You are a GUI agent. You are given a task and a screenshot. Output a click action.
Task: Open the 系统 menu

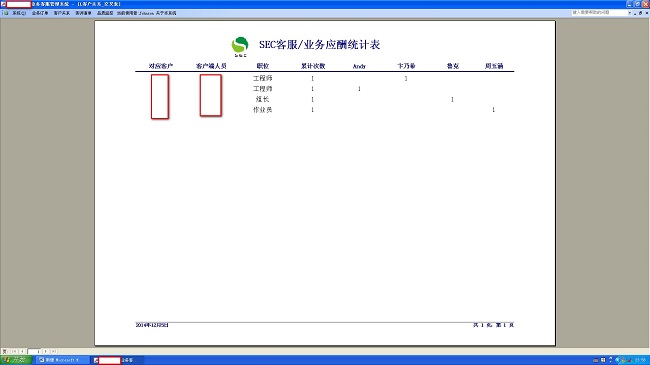click(x=19, y=13)
